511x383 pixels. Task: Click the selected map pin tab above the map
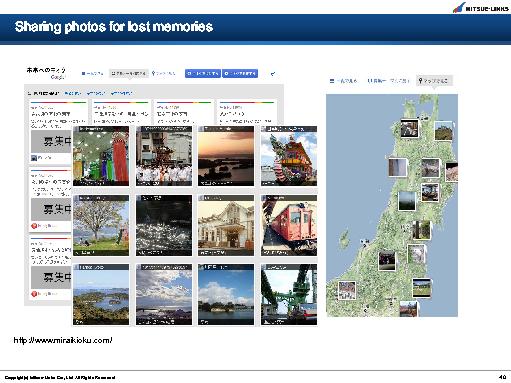[x=434, y=81]
